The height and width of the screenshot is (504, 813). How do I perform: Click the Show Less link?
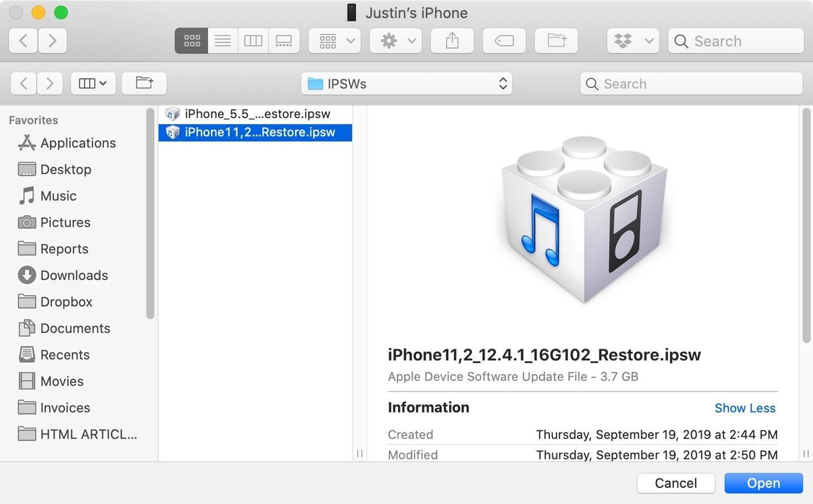745,407
